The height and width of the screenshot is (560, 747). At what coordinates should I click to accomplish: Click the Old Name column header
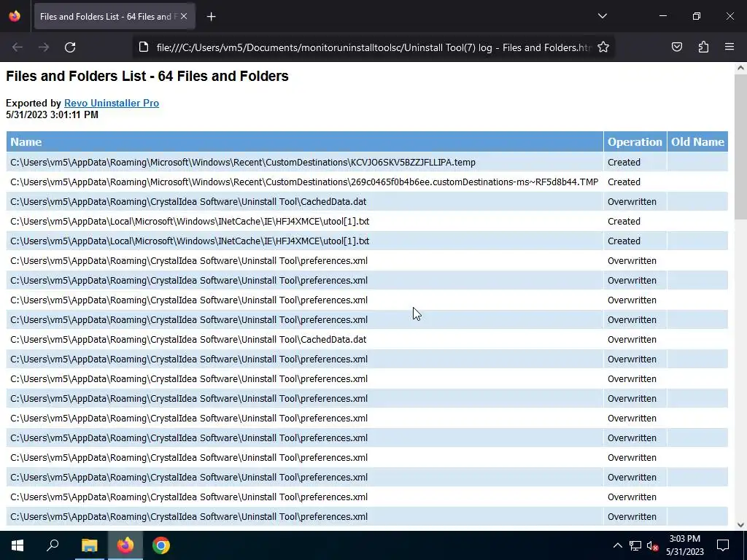pyautogui.click(x=697, y=142)
